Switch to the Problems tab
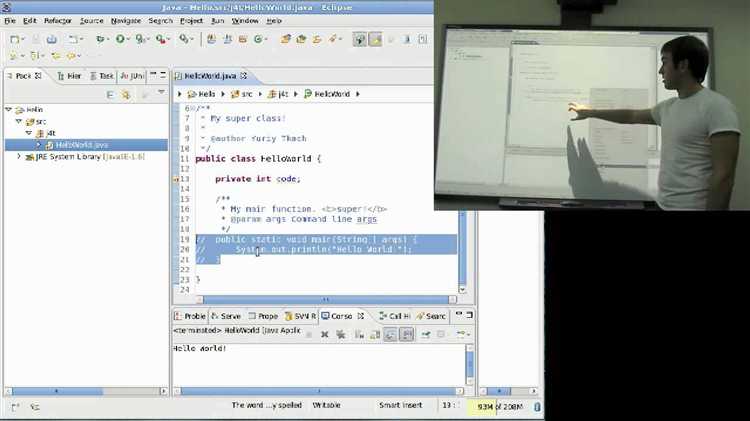 click(x=190, y=316)
